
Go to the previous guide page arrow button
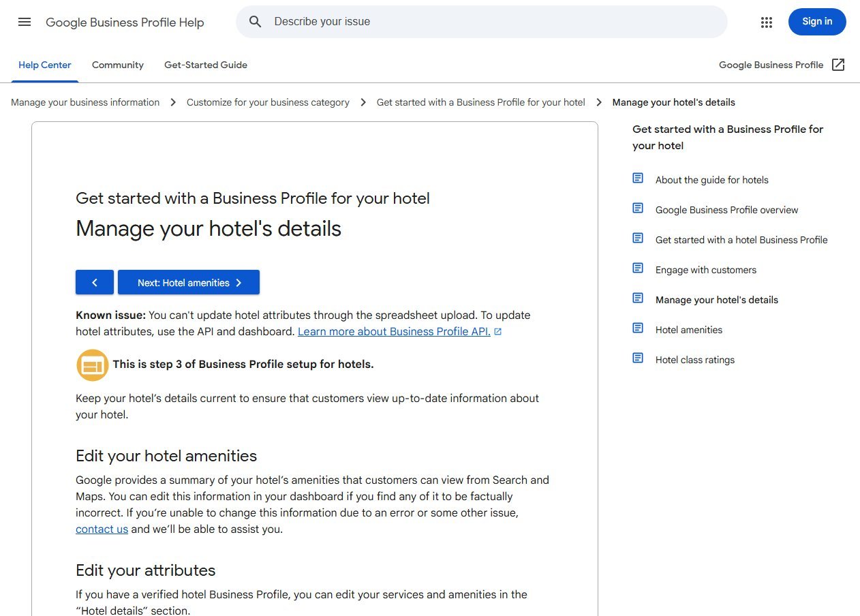pos(95,283)
